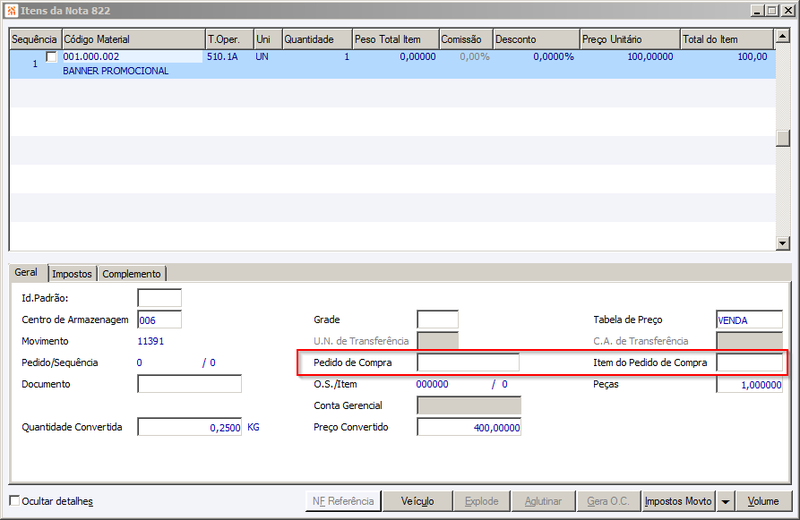This screenshot has height=520, width=800.
Task: Tick the checkbox on row 001.000.002
Action: [51, 57]
